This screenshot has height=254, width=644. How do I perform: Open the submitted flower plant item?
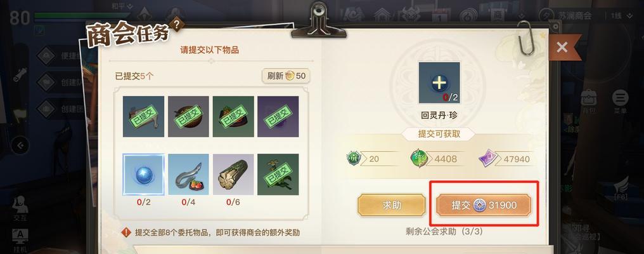point(278,174)
